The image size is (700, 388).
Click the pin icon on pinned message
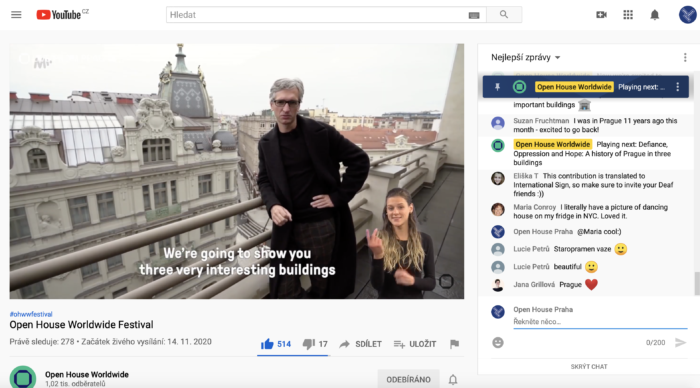point(497,87)
